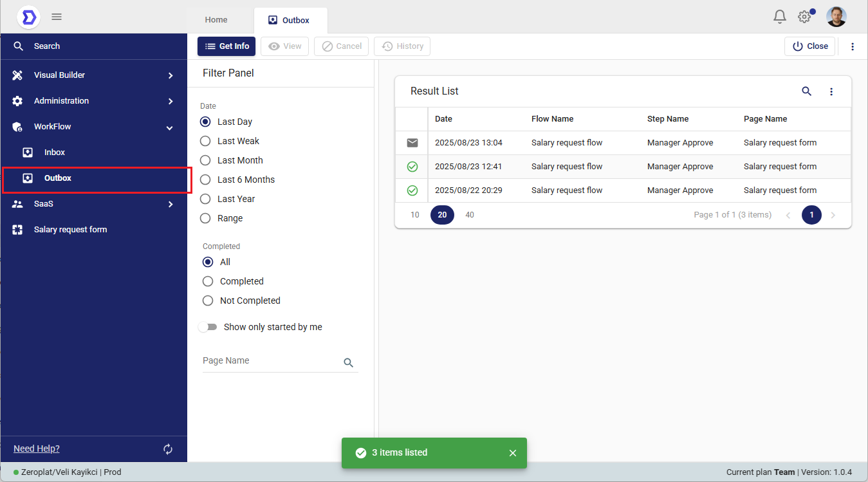The height and width of the screenshot is (482, 868).
Task: Select the Not Completed radio option
Action: 208,301
